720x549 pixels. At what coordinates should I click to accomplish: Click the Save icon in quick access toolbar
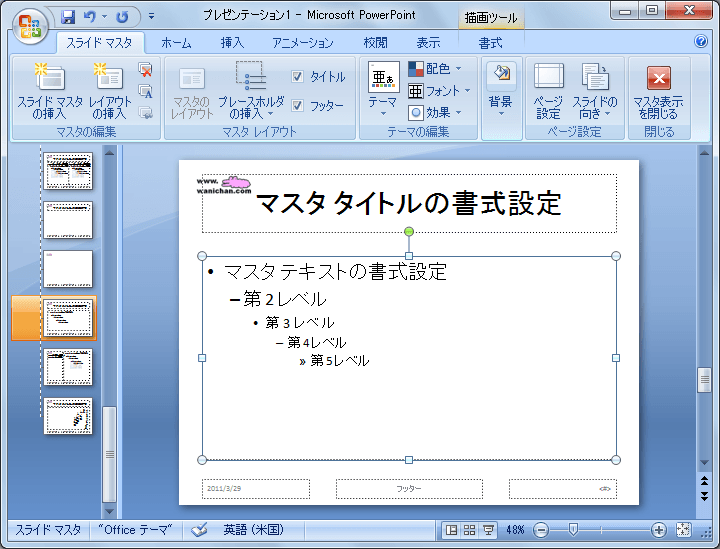(68, 17)
